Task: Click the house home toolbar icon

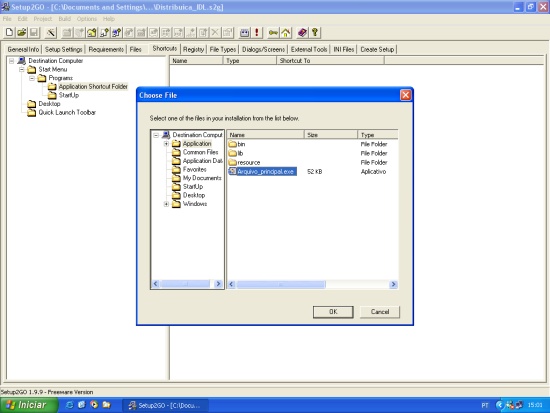Action: pos(286,33)
